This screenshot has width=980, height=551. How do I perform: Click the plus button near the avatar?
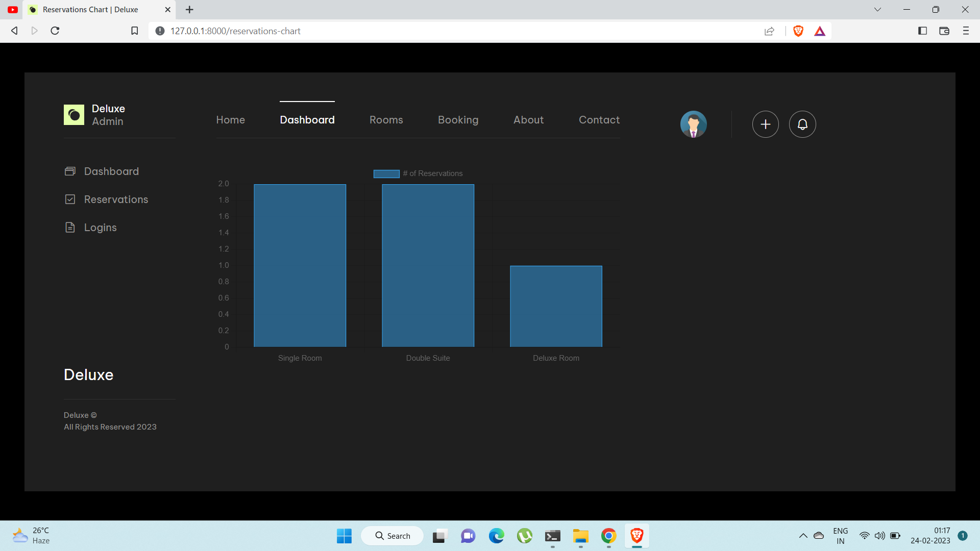coord(765,124)
